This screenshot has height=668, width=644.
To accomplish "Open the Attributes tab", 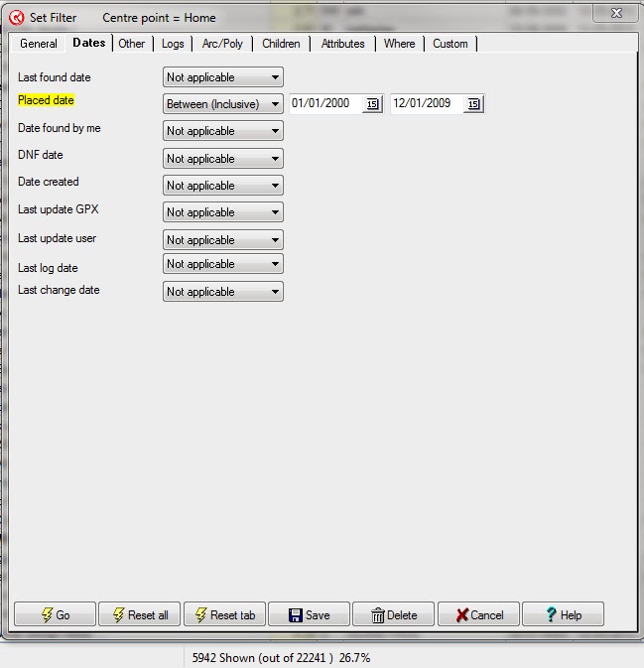I will (x=342, y=44).
